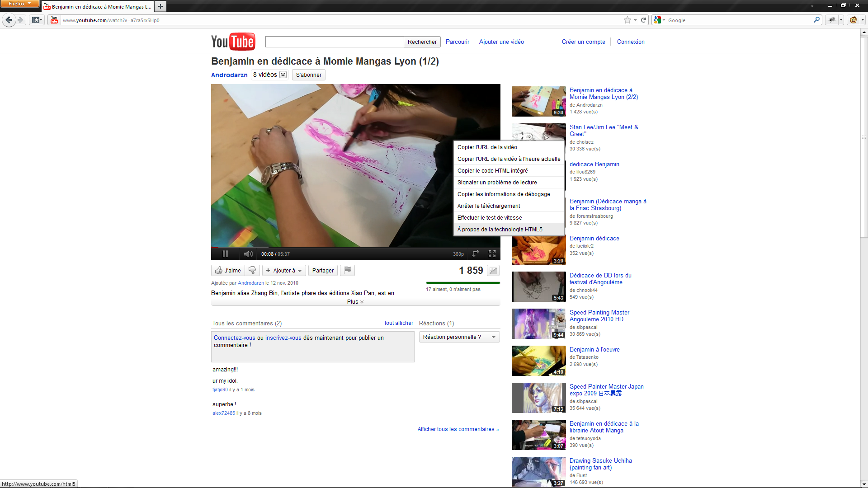Reload the page with the refresh icon
The image size is (868, 488).
(644, 20)
